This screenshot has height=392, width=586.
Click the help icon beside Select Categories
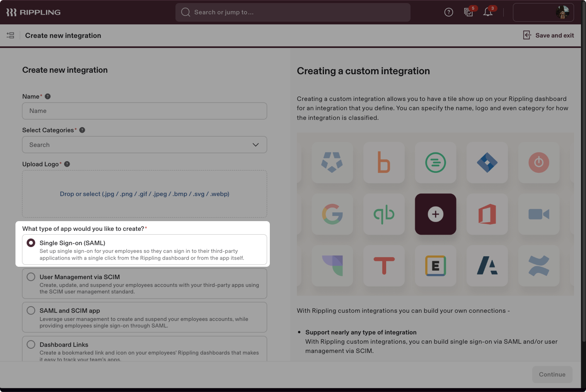(82, 130)
